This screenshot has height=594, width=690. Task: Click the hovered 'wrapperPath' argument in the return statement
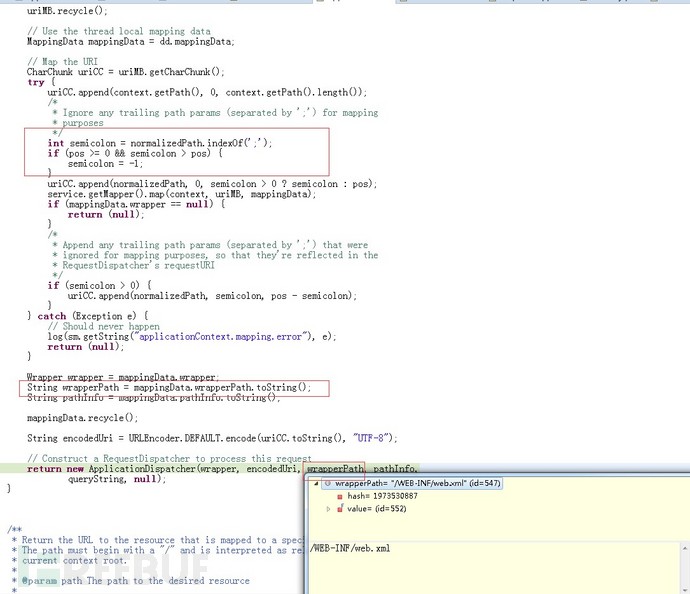[335, 469]
